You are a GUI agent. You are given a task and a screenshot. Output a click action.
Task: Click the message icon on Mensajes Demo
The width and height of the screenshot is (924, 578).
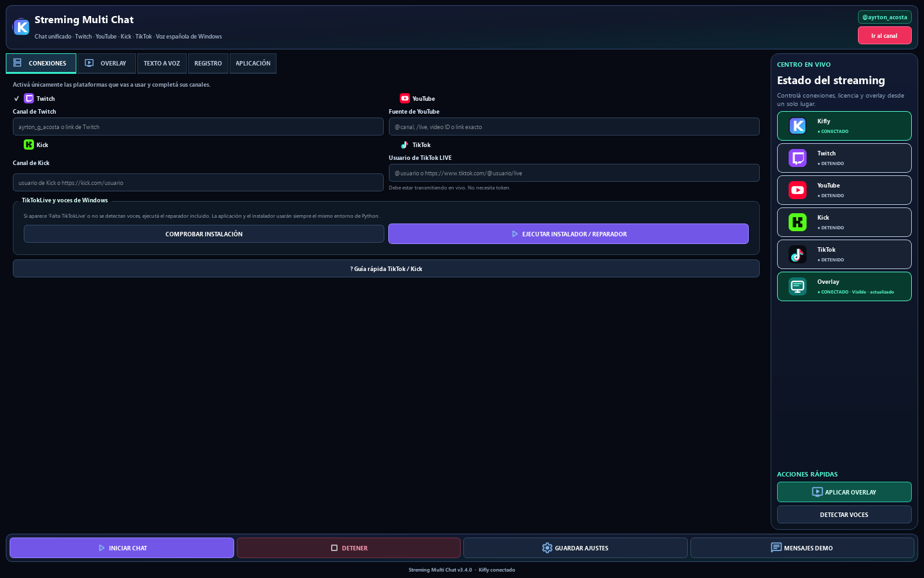click(x=776, y=548)
